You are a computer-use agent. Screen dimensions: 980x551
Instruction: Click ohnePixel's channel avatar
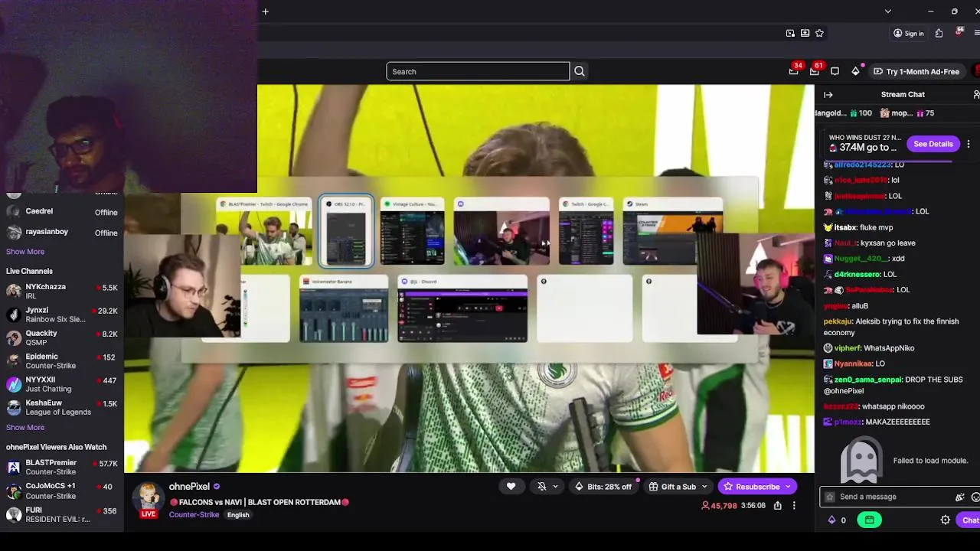pyautogui.click(x=149, y=497)
